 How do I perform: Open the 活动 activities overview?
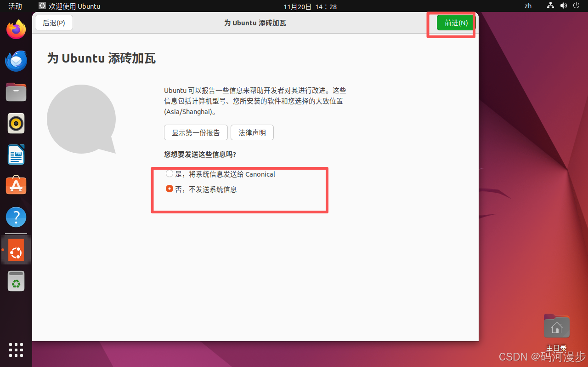pos(15,6)
